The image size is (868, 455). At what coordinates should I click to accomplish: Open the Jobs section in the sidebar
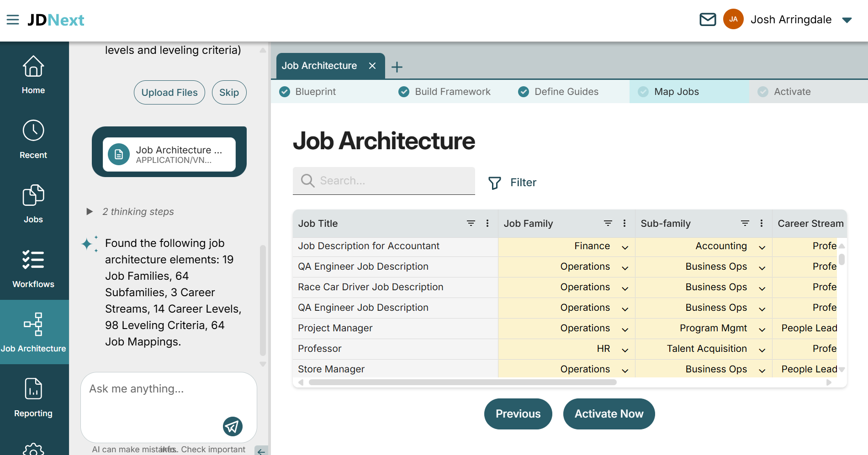coord(33,204)
